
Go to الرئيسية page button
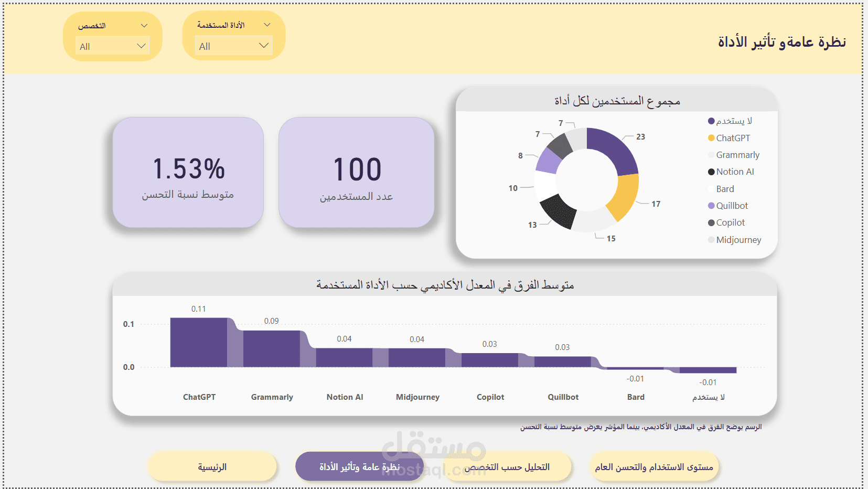212,466
